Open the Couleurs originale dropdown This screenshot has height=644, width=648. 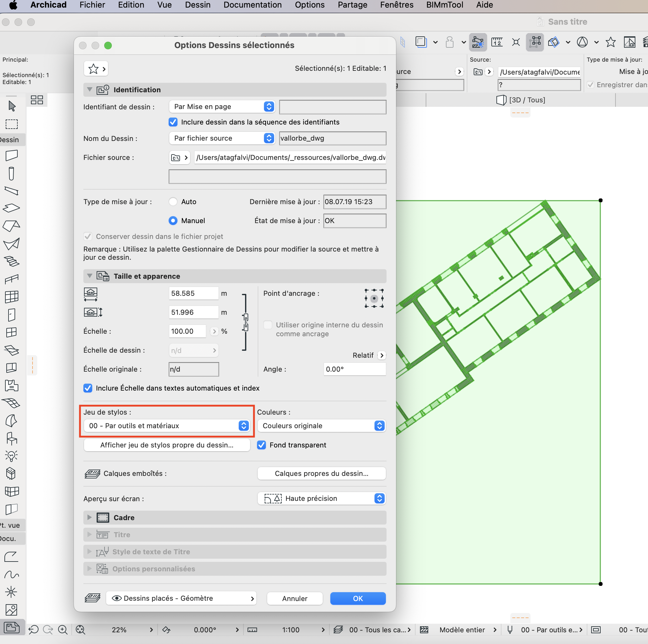(322, 426)
